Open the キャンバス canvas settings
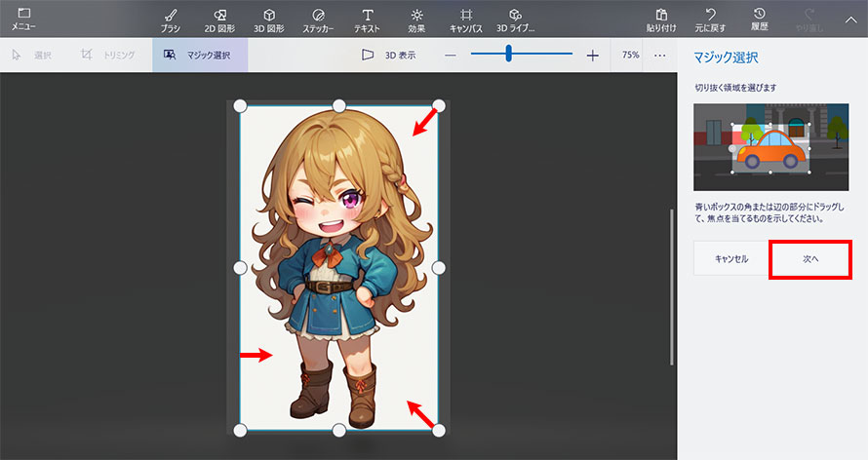The image size is (868, 460). point(466,19)
